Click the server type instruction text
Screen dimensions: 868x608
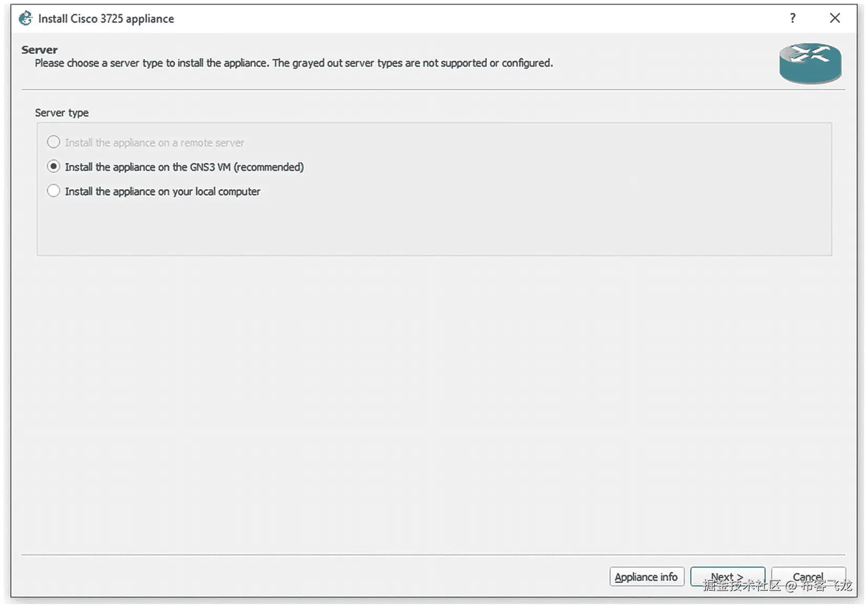(294, 63)
